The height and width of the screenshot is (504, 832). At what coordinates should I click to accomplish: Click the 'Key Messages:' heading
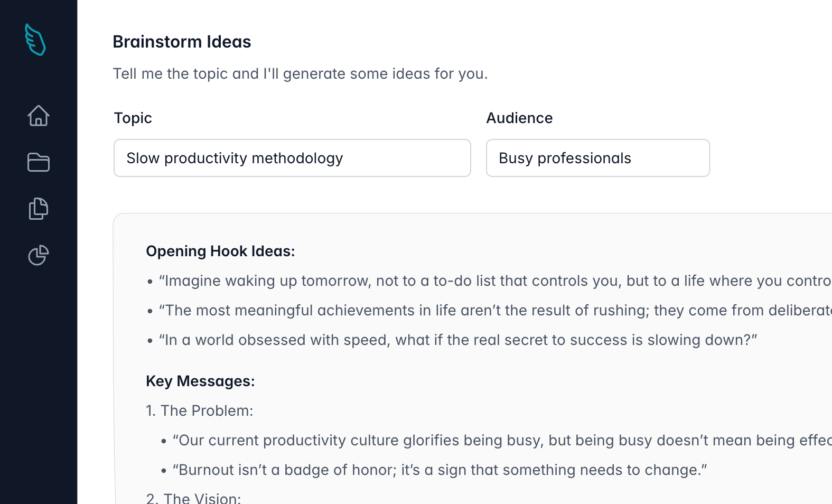point(200,381)
